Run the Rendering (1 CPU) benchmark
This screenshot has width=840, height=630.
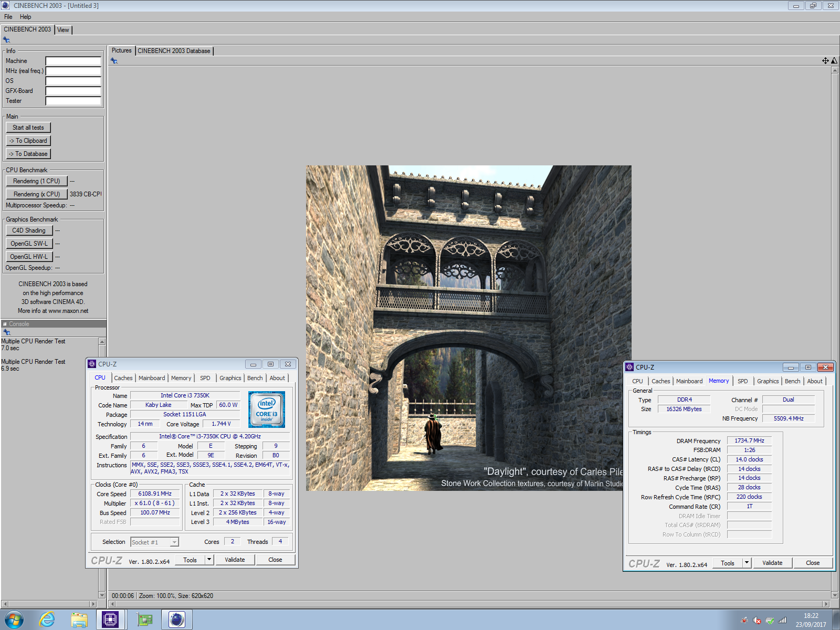[x=37, y=181]
